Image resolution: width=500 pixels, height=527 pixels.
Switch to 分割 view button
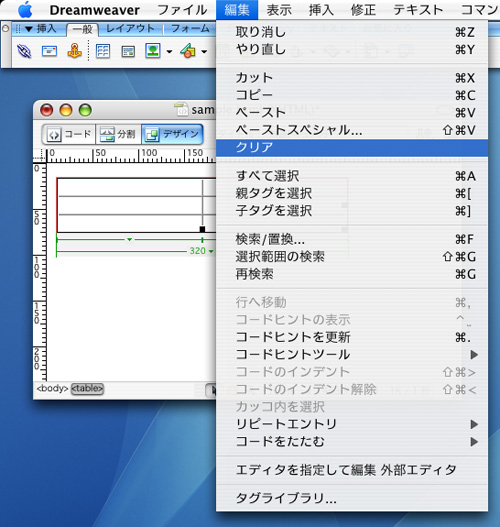[x=118, y=134]
